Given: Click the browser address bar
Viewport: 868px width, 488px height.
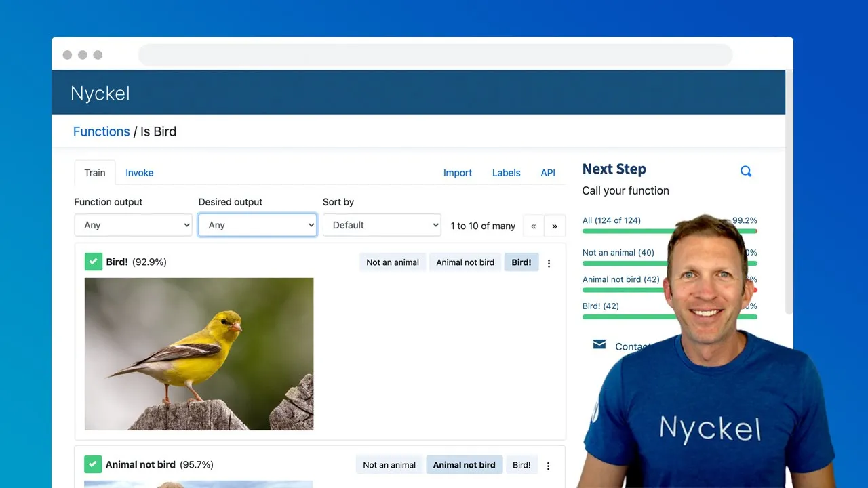Looking at the screenshot, I should 435,55.
